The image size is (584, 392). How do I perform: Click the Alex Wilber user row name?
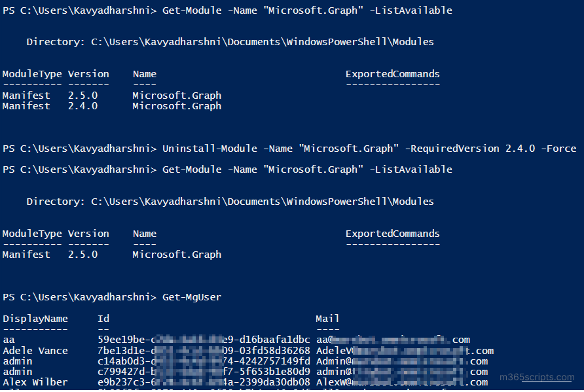(35, 382)
